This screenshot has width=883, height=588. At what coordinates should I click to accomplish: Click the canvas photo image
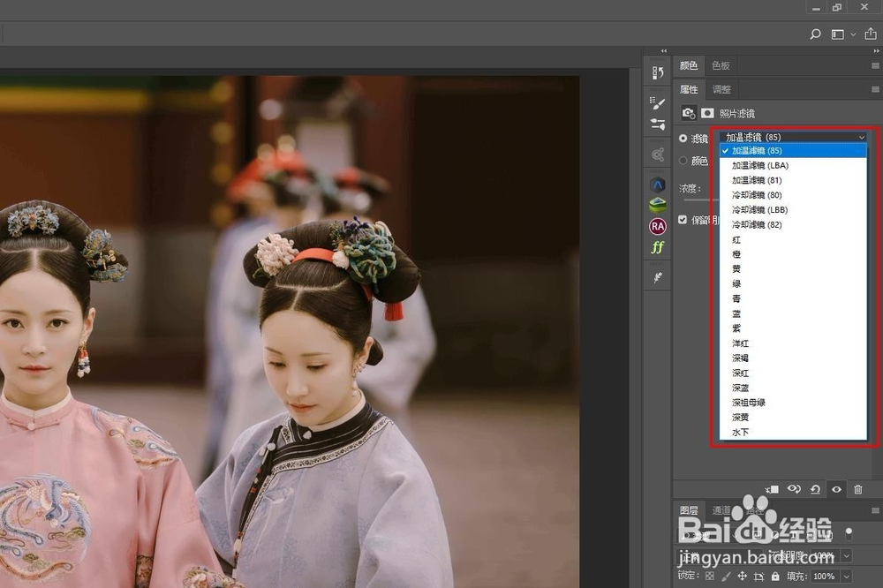tap(290, 332)
